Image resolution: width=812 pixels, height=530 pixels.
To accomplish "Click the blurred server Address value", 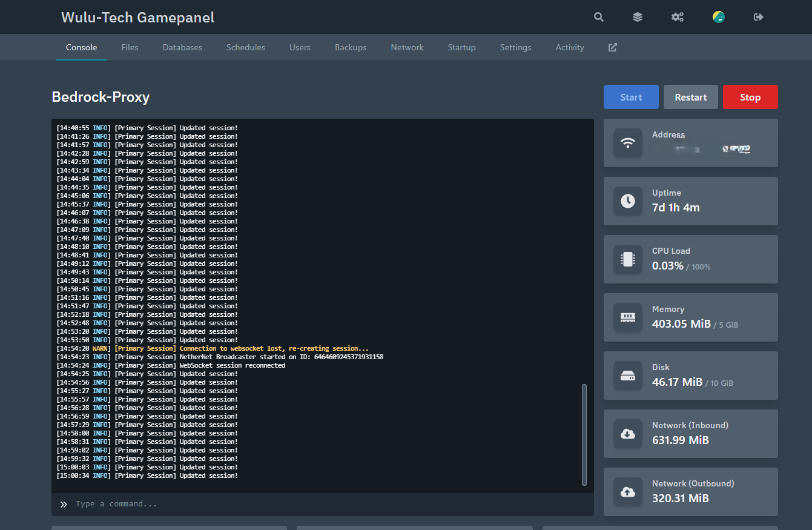I will click(702, 148).
